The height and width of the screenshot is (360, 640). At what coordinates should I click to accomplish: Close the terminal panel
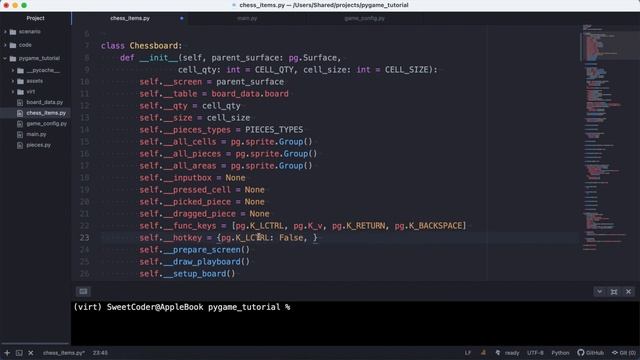[629, 291]
